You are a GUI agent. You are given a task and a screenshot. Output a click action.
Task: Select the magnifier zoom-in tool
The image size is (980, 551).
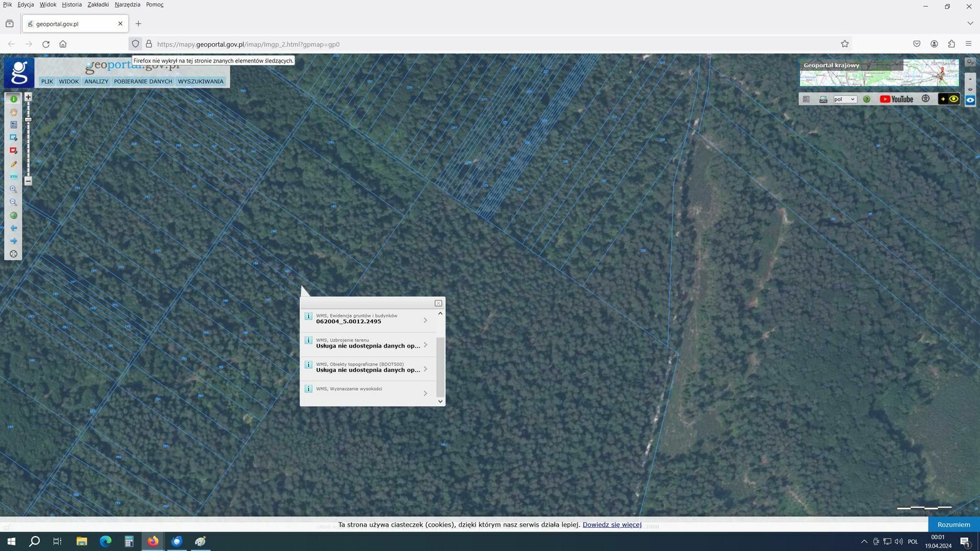pos(13,189)
